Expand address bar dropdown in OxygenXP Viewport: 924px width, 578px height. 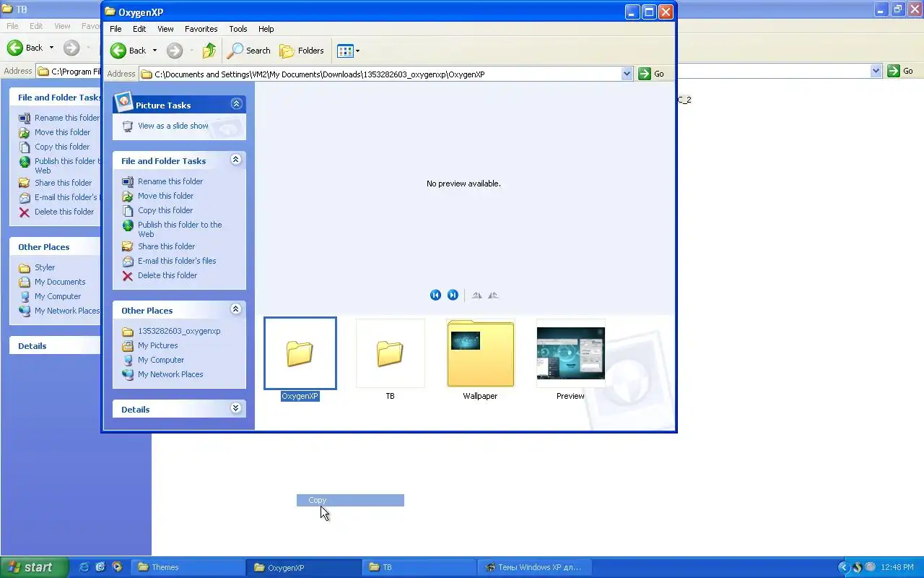(627, 74)
